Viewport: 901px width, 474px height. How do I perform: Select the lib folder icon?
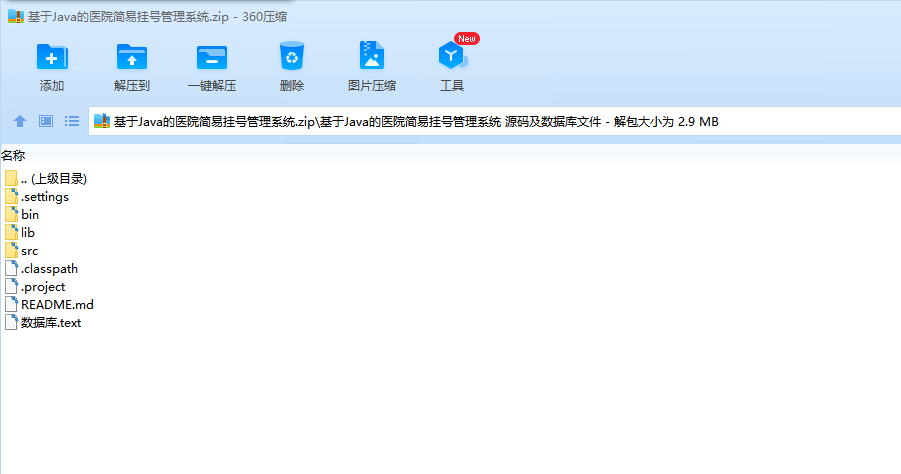(x=11, y=233)
